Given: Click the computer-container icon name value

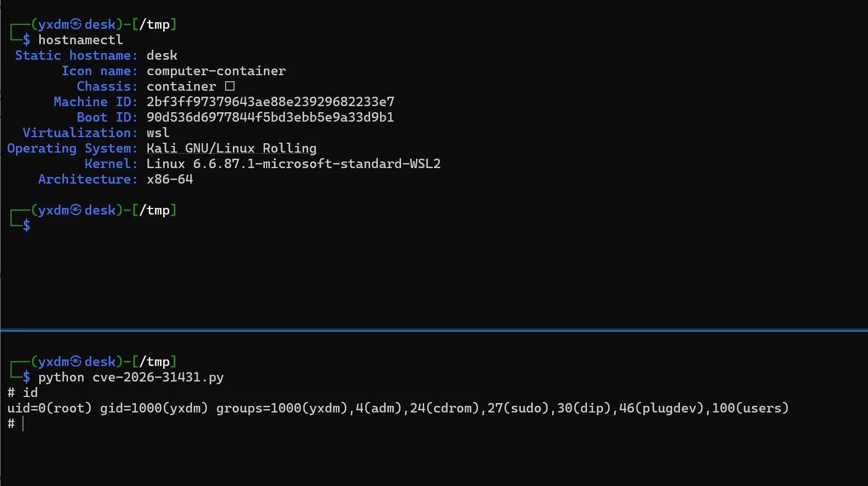Looking at the screenshot, I should click(x=216, y=71).
